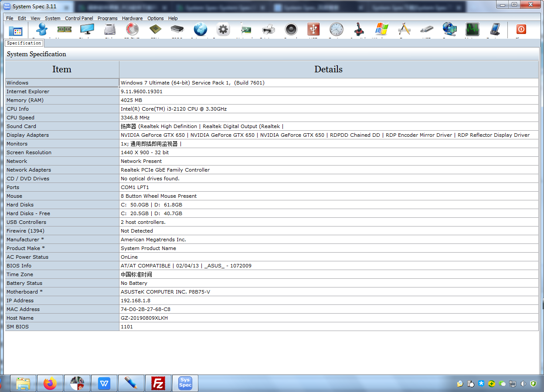Select the Windows flag toolbar icon
This screenshot has height=392, width=544.
(382, 29)
